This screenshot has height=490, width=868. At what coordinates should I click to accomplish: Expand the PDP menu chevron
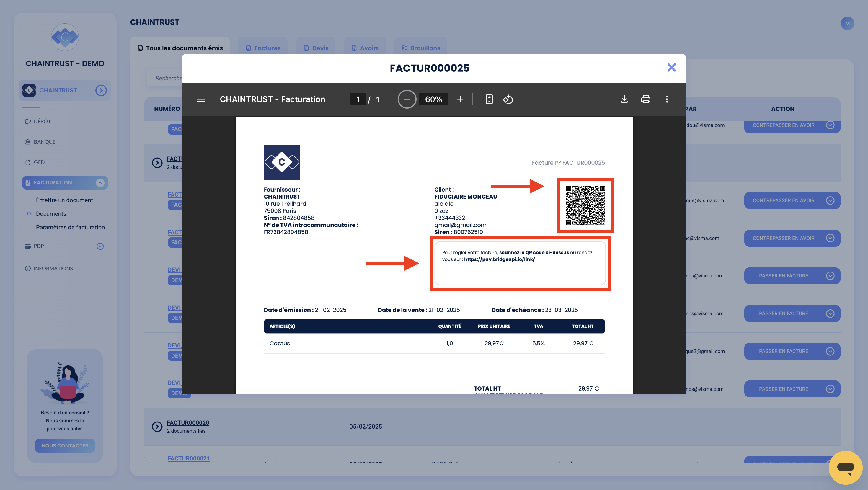(100, 246)
